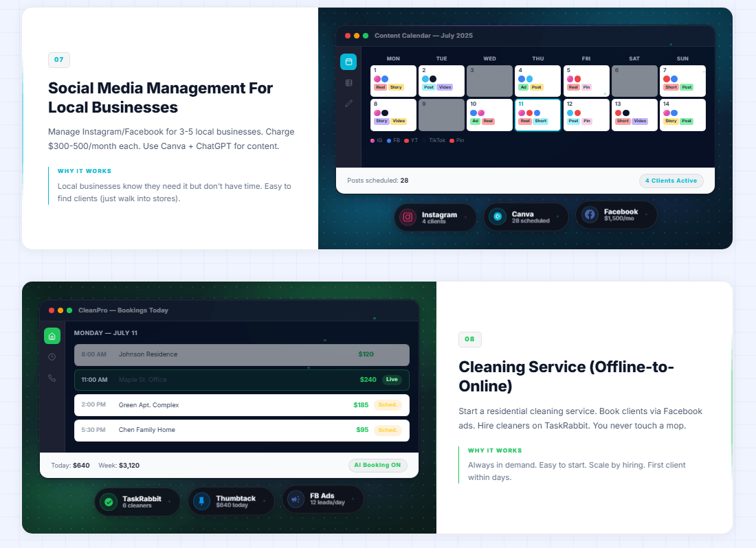The width and height of the screenshot is (756, 548).
Task: Click the Ad tag on July 4
Action: [523, 87]
